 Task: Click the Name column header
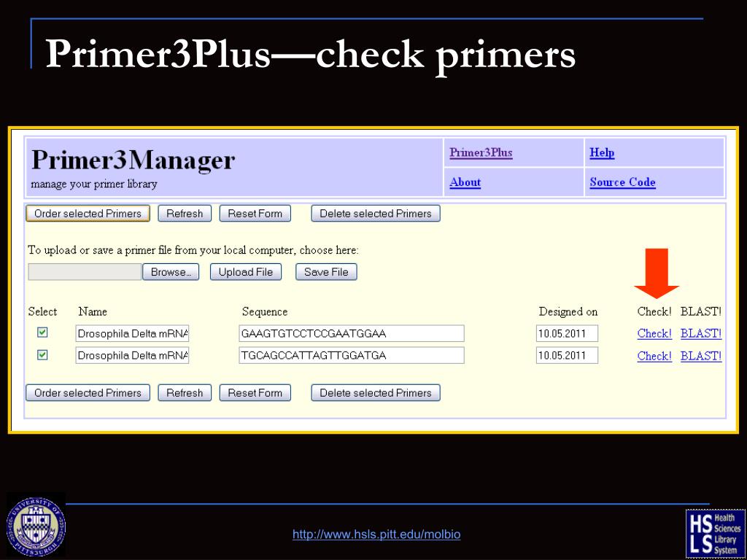pyautogui.click(x=93, y=312)
